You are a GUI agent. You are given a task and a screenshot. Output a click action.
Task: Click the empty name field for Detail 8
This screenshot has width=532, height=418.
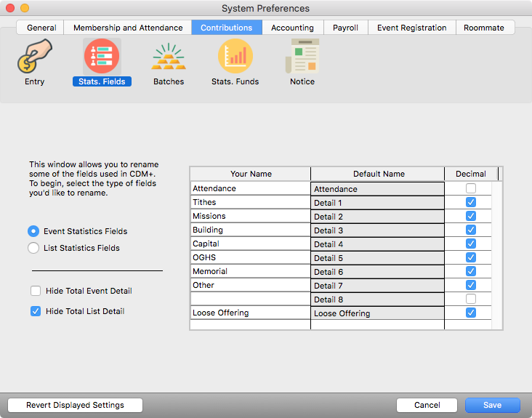tap(250, 300)
